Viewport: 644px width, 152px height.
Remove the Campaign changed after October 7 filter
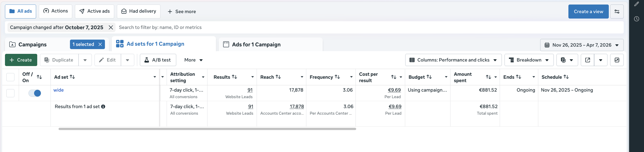[x=111, y=27]
